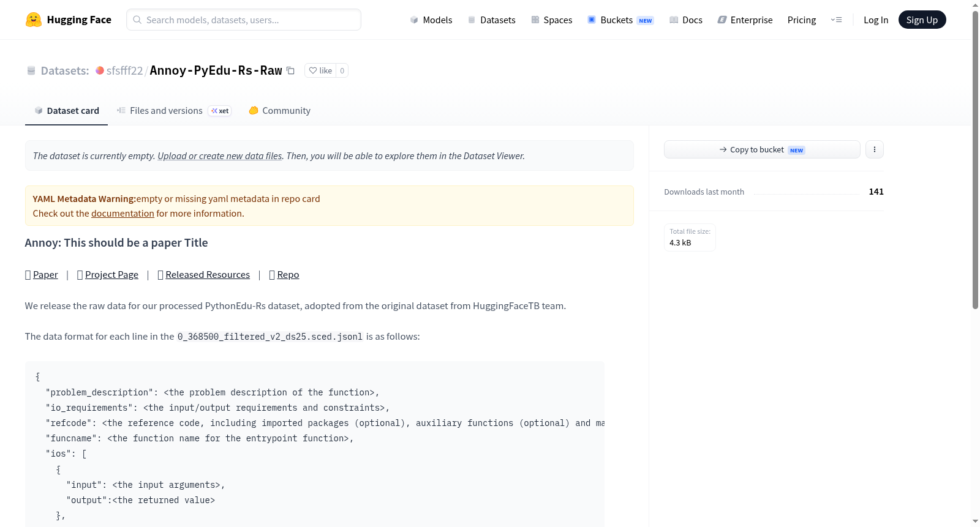980x527 pixels.
Task: Open the sfsfff22 profile link
Action: [124, 70]
